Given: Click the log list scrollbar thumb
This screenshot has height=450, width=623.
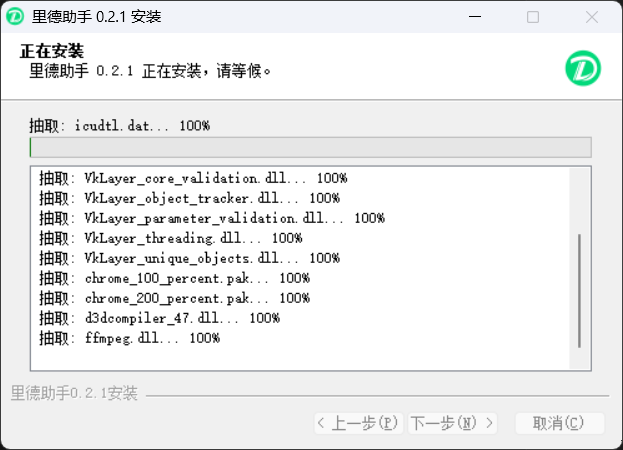Looking at the screenshot, I should (579, 291).
